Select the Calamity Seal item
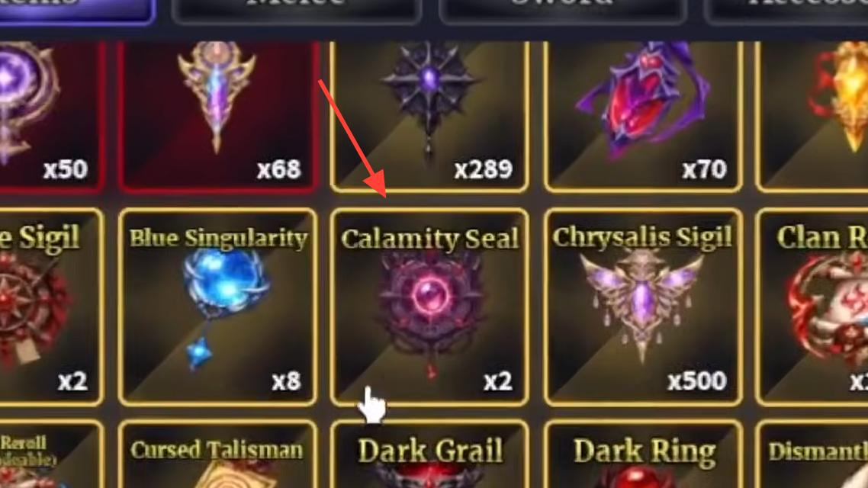 click(429, 307)
